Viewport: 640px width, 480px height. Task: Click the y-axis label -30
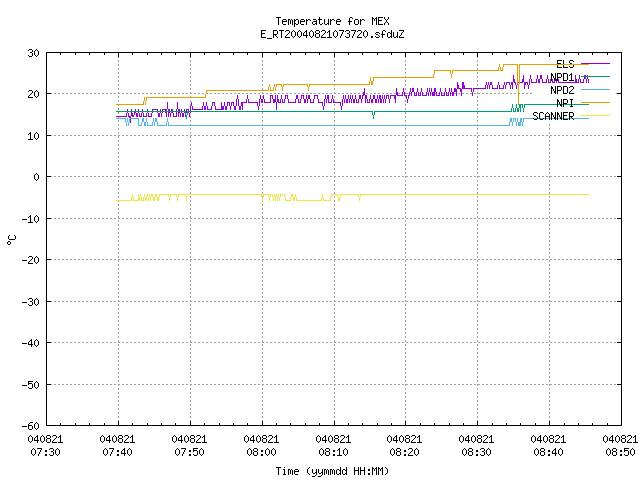(x=31, y=302)
